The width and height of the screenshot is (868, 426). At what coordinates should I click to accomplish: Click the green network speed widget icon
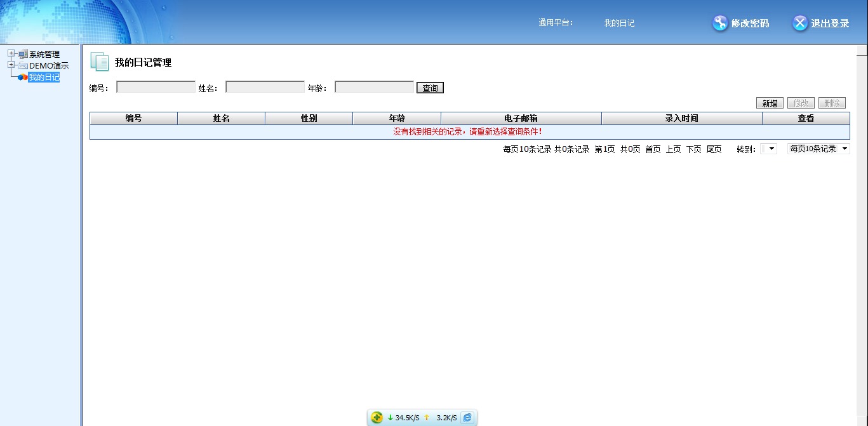click(377, 417)
